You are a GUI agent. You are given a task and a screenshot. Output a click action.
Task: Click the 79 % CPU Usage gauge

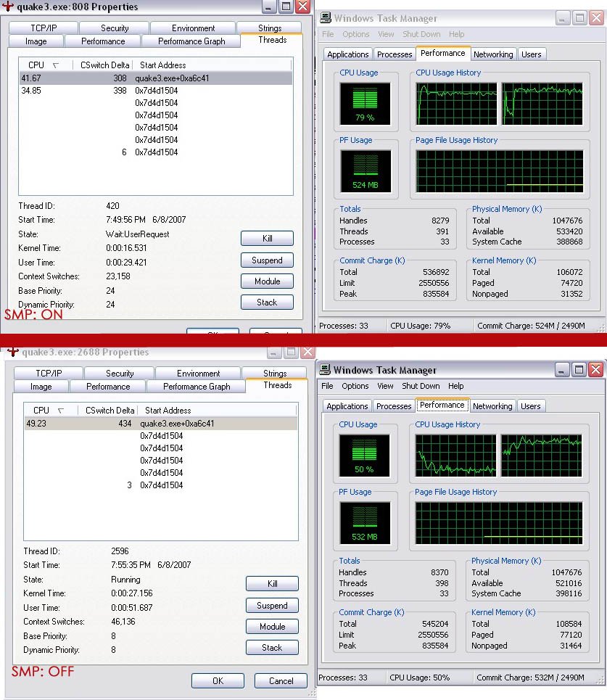pos(365,104)
